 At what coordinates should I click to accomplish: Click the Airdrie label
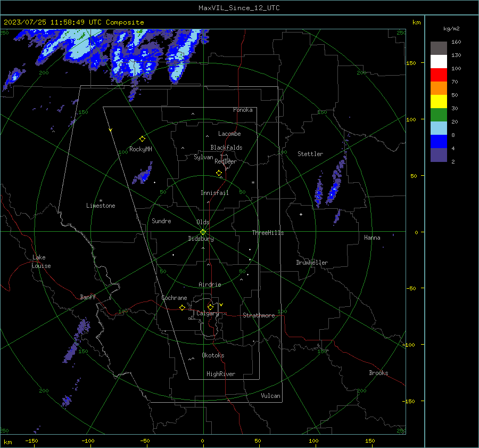pos(210,284)
